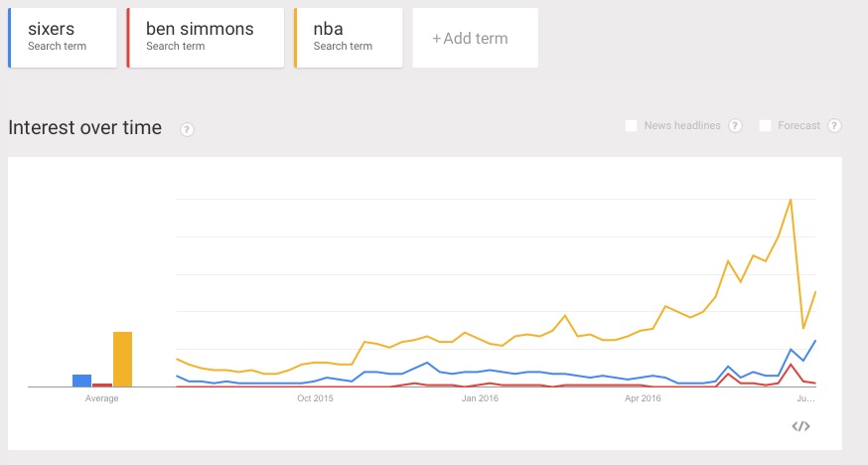Viewport: 868px width, 465px height.
Task: Edit the ben simmons search term
Action: pyautogui.click(x=207, y=38)
